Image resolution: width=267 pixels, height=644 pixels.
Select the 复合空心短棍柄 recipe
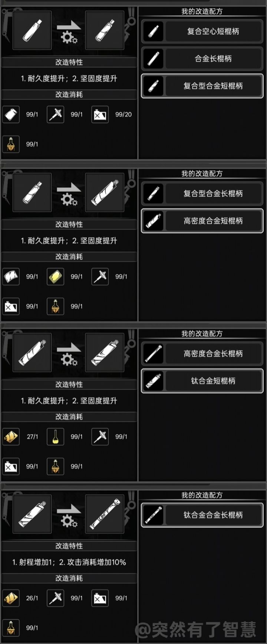click(x=202, y=31)
